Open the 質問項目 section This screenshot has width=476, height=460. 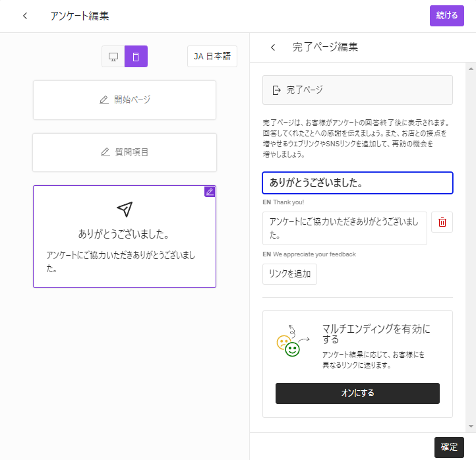[x=125, y=152]
